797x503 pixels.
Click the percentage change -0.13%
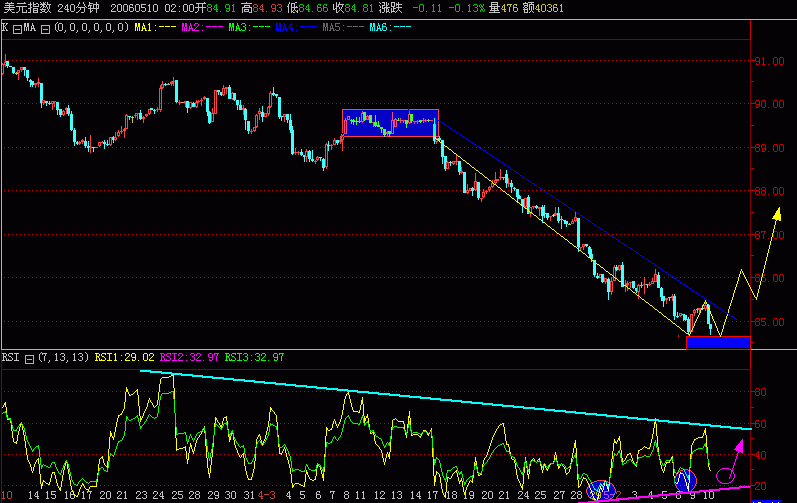[x=467, y=8]
